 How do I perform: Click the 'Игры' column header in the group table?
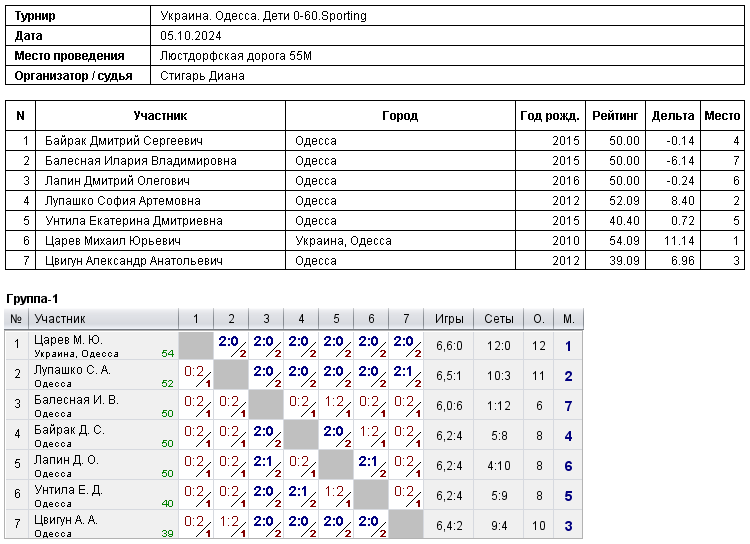[449, 319]
